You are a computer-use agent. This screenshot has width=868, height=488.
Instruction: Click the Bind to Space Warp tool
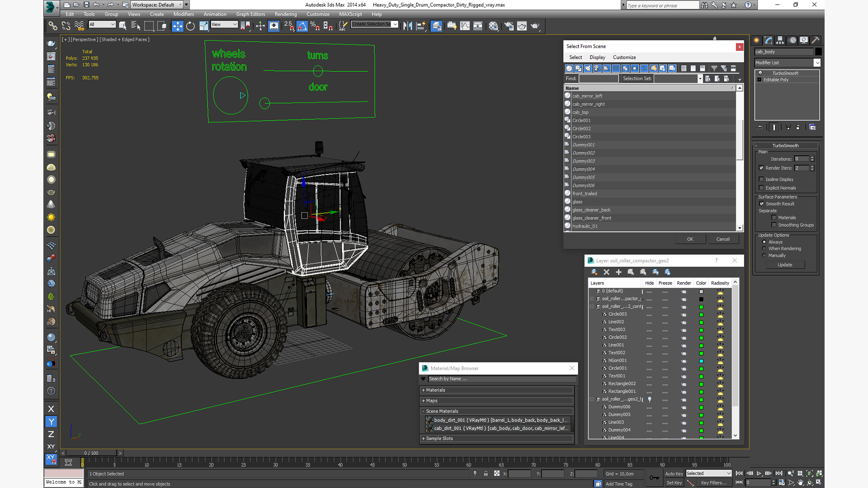click(x=79, y=26)
